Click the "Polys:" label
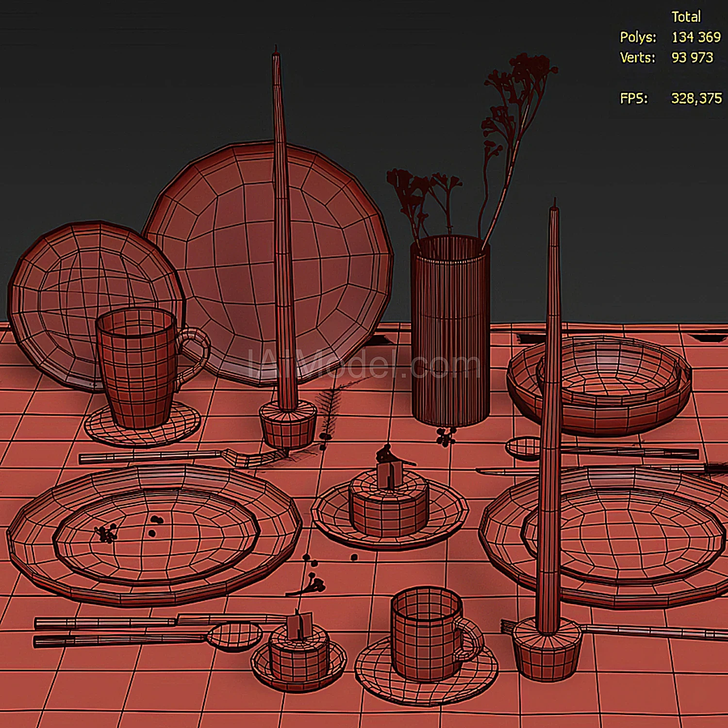The image size is (728, 728). coord(638,37)
